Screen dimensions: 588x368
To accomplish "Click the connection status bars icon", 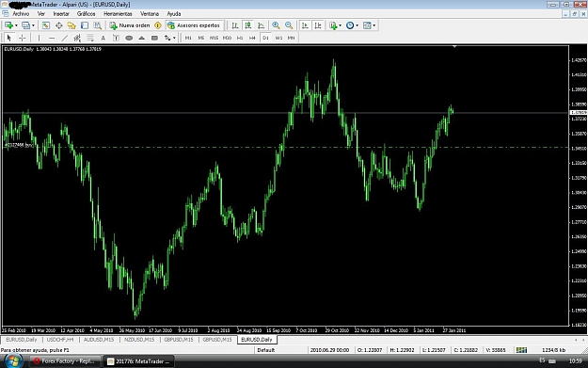I will pyautogui.click(x=521, y=350).
